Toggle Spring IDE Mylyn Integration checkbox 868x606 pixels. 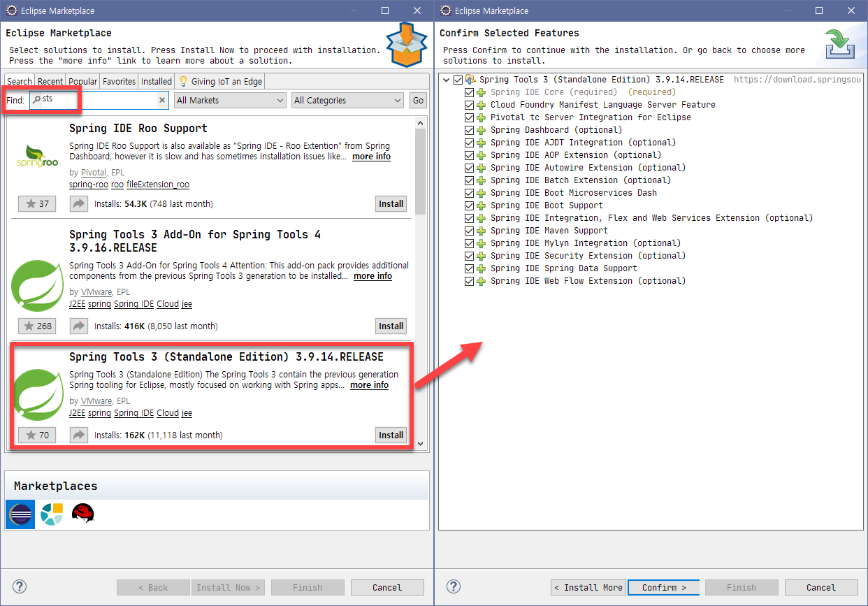click(x=469, y=243)
